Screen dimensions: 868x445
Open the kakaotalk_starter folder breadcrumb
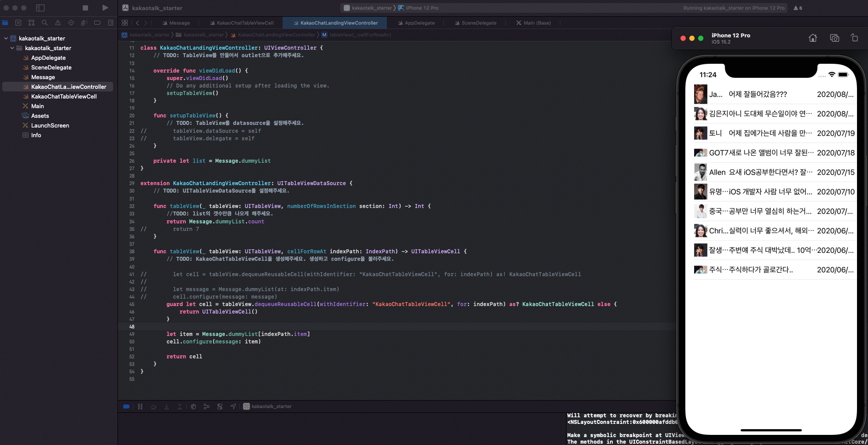click(200, 35)
